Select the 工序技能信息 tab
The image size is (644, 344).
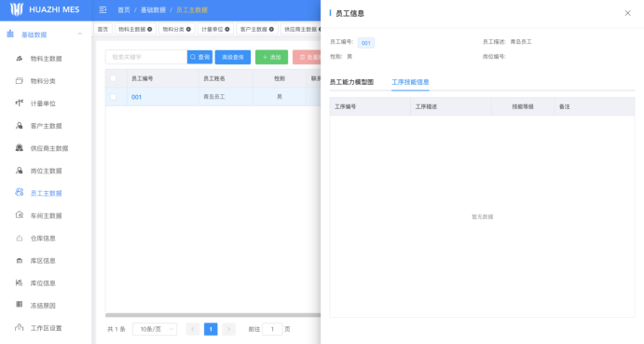[410, 82]
